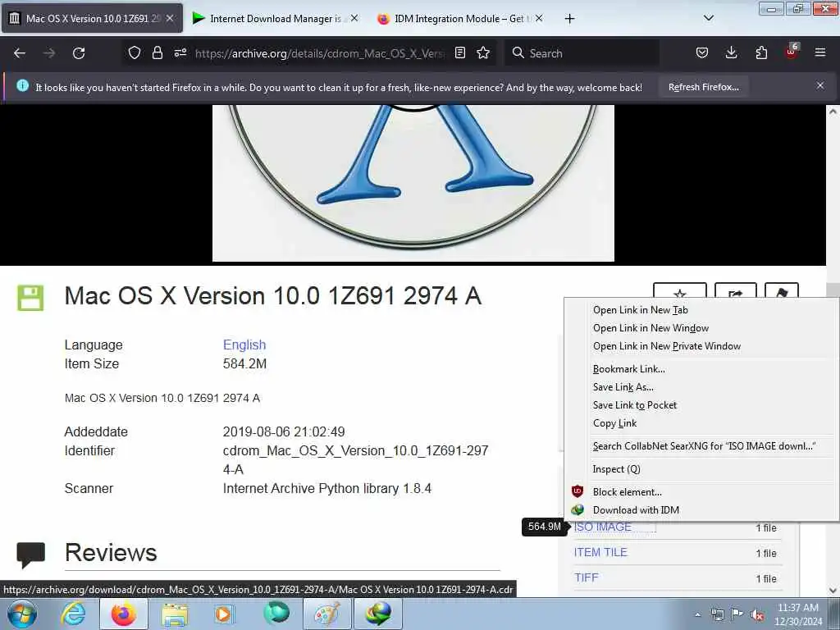The width and height of the screenshot is (840, 630).
Task: Close the IDM Integration Module tab
Action: [x=539, y=18]
